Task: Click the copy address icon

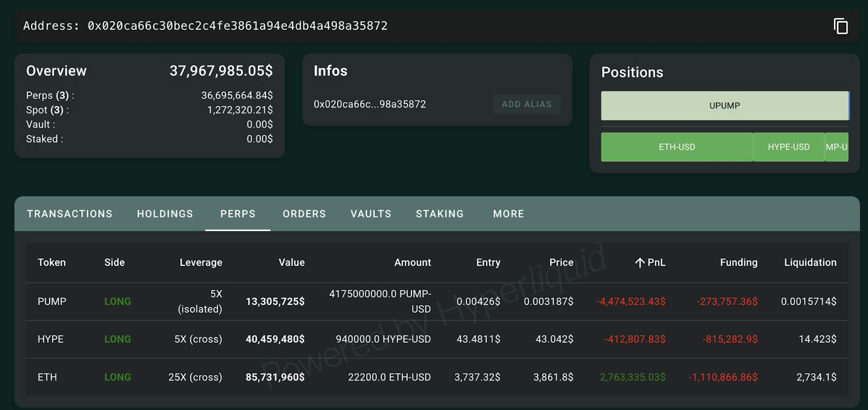Action: click(840, 26)
